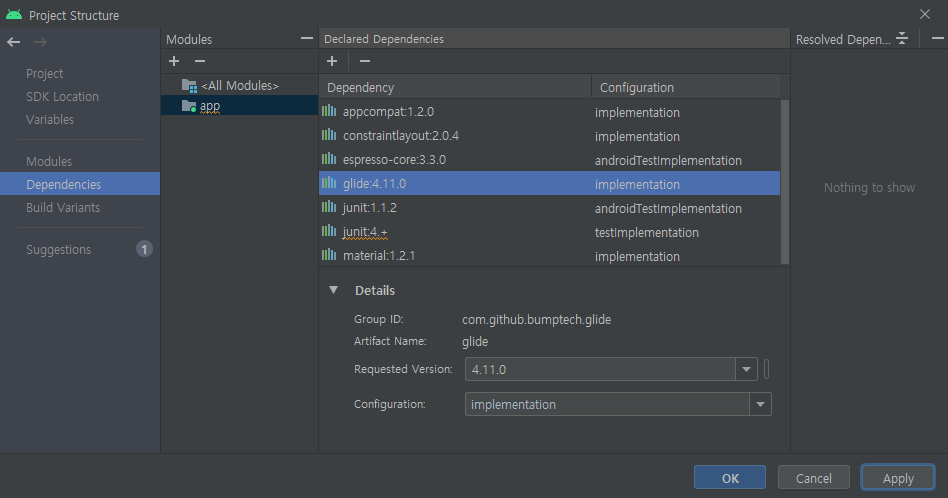Add a declared dependency with plus icon

(x=332, y=61)
